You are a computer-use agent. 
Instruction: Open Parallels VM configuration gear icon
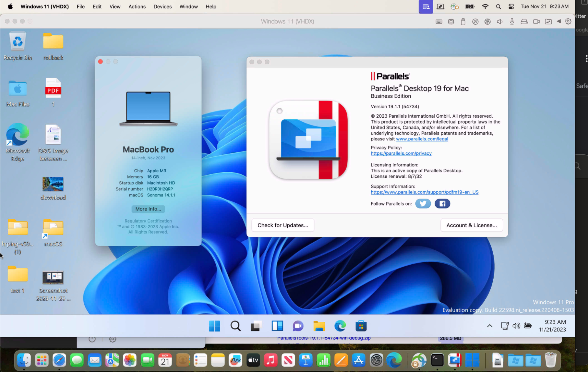pos(568,21)
